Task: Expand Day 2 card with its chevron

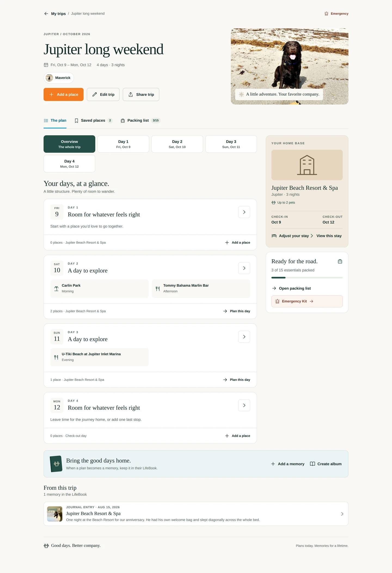Action: [x=244, y=268]
